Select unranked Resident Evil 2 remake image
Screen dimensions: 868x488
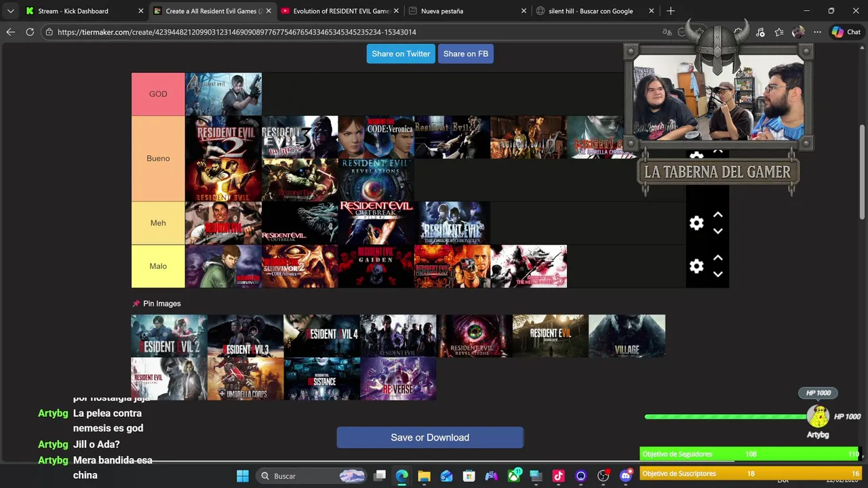(169, 335)
